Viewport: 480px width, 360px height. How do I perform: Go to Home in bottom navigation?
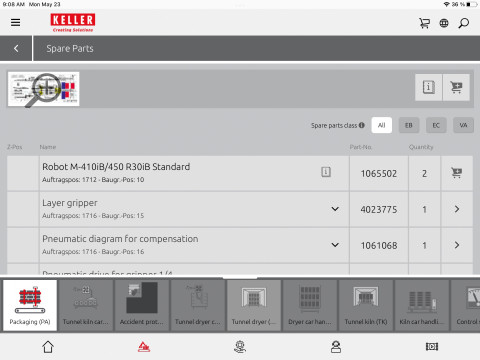[48, 347]
